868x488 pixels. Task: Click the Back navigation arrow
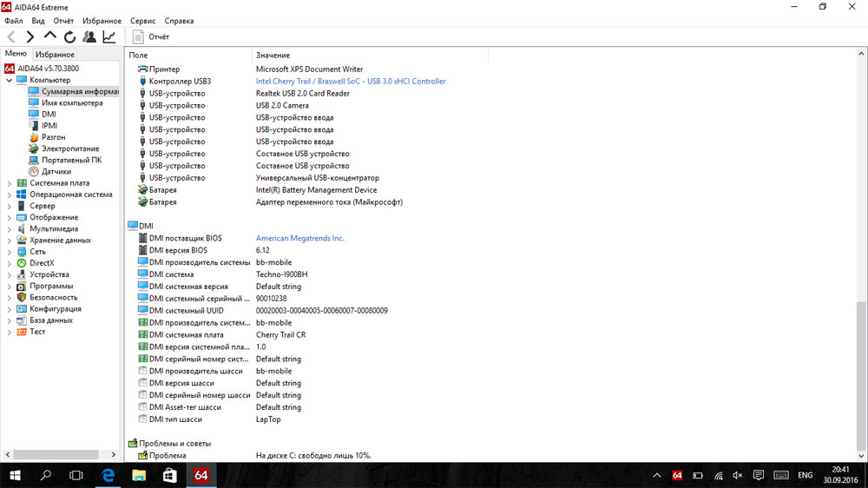(x=11, y=37)
